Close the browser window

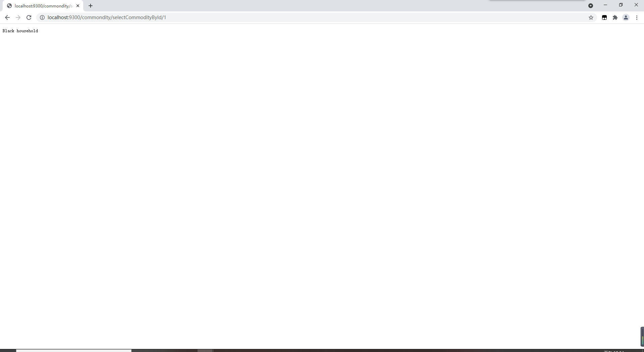click(x=636, y=5)
